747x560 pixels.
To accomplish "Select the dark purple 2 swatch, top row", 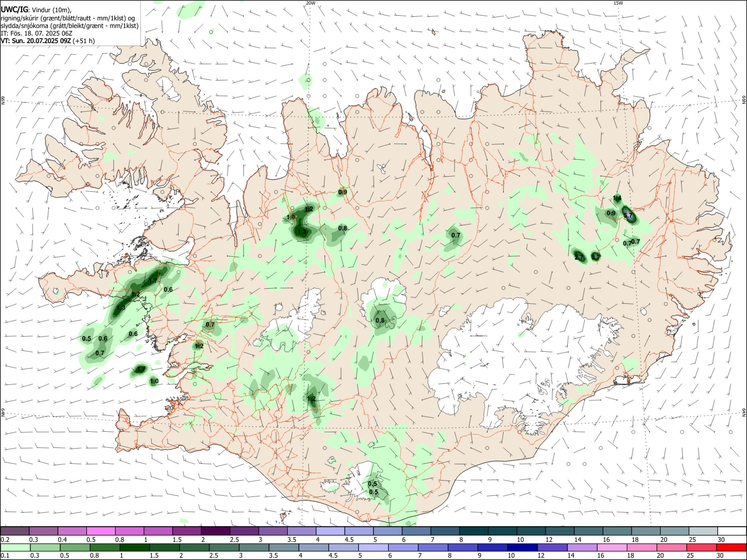I will click(215, 531).
